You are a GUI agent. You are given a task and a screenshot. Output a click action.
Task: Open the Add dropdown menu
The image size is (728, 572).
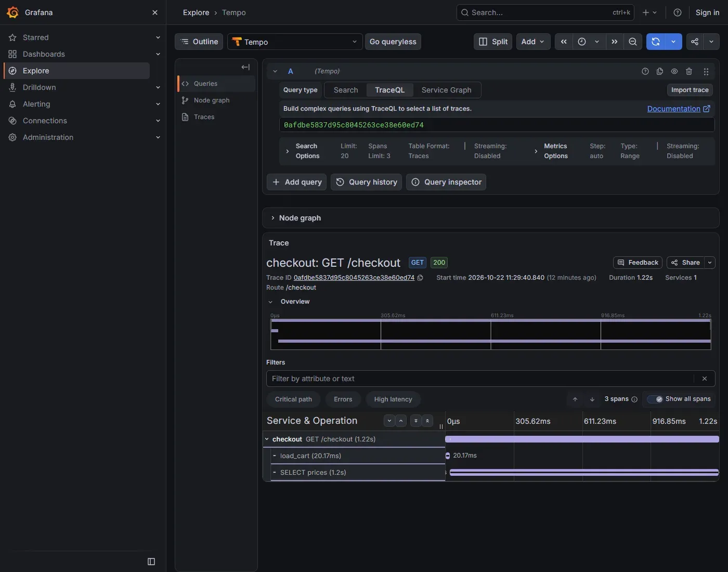533,42
